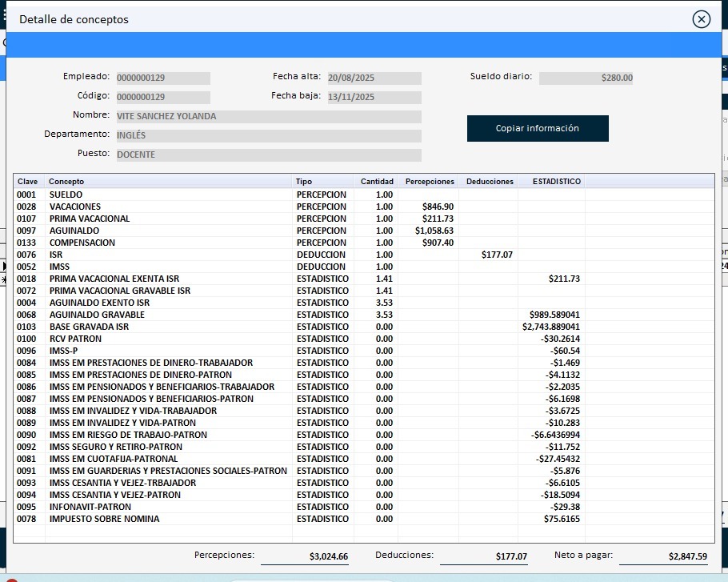Close the Detalle de conceptos dialog
This screenshot has height=582, width=728.
701,19
